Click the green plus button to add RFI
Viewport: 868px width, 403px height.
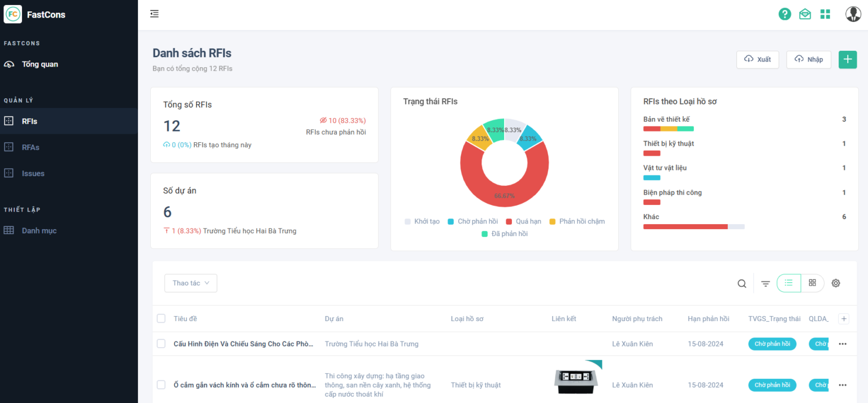847,59
